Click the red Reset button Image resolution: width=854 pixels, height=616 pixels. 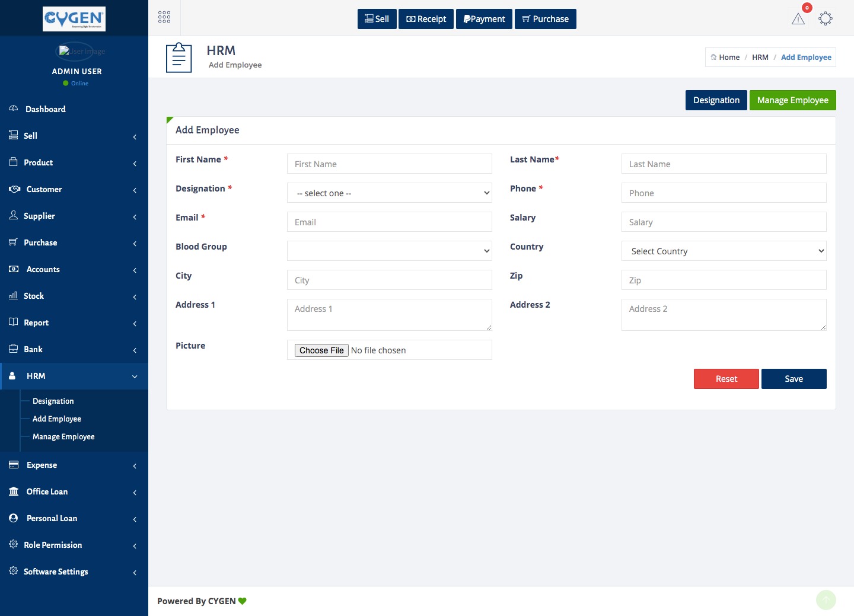click(726, 379)
